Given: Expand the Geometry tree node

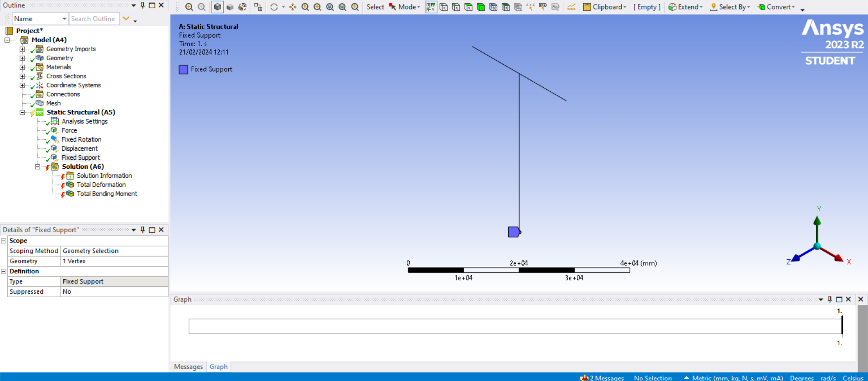Looking at the screenshot, I should (22, 58).
